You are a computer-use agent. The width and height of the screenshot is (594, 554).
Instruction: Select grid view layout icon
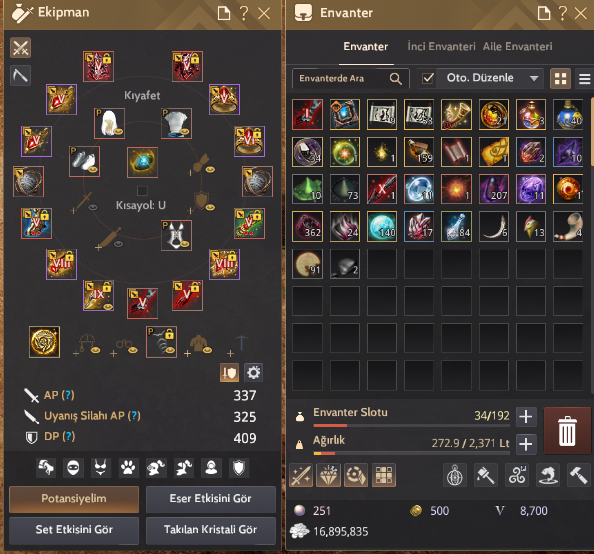pos(560,79)
